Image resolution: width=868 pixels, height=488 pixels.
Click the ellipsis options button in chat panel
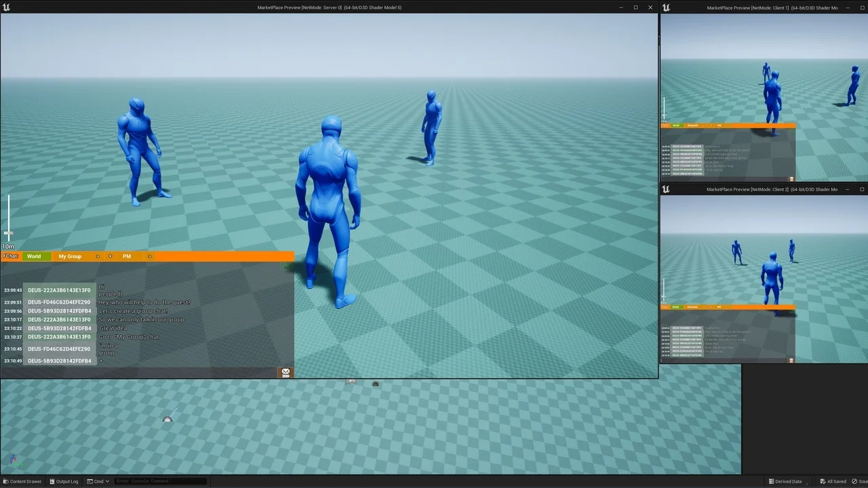(x=286, y=267)
